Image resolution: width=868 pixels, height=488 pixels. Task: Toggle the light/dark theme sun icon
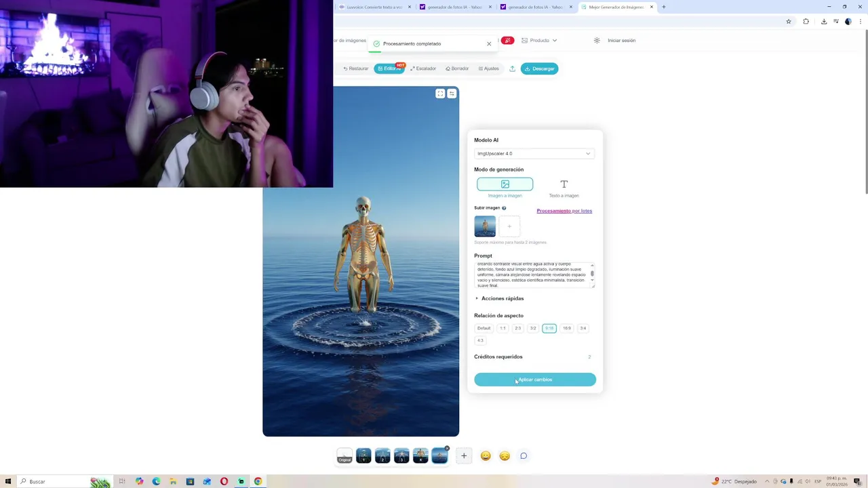click(597, 41)
